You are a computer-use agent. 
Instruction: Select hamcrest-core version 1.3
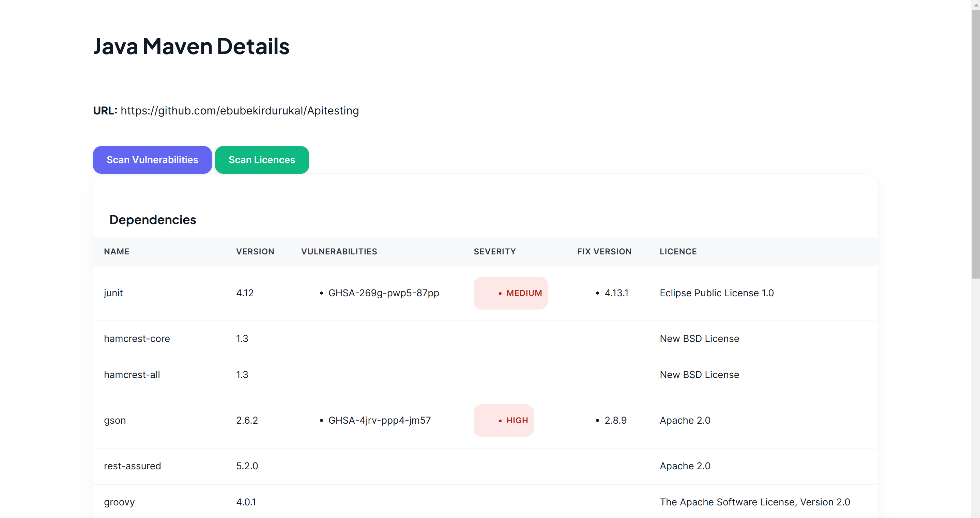[242, 339]
